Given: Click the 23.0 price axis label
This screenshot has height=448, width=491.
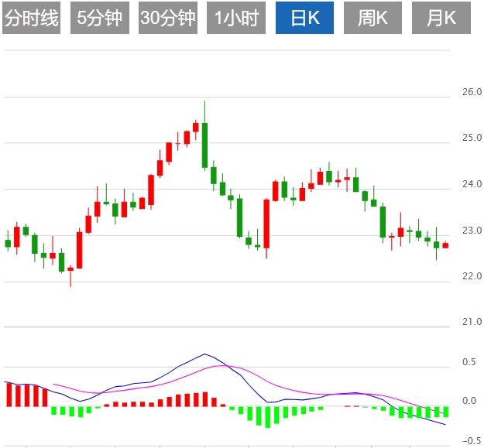Looking at the screenshot, I should (x=472, y=231).
